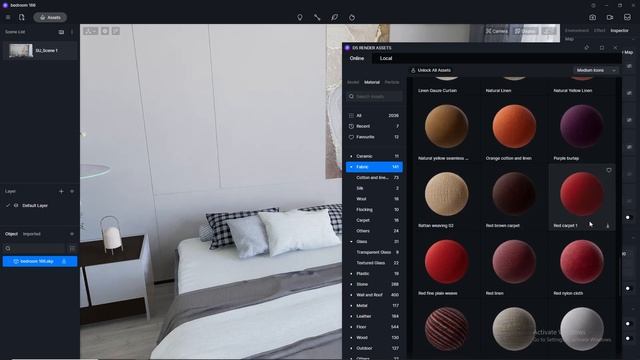
Task: Select the path line tool
Action: 317,18
